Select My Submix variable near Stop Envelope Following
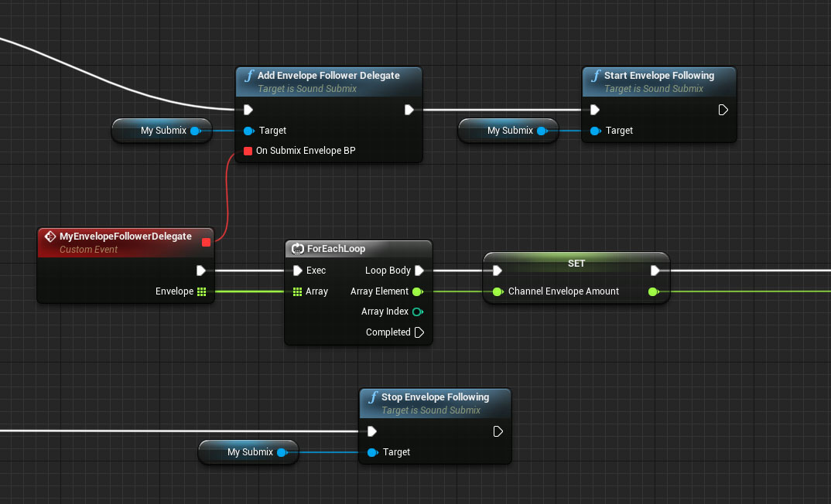The height and width of the screenshot is (504, 831). coord(249,452)
